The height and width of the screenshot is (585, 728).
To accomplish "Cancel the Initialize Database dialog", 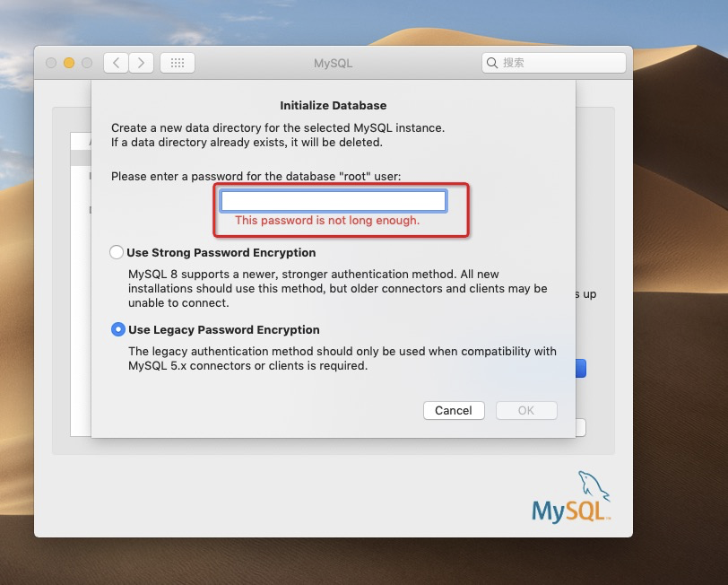I will 454,410.
